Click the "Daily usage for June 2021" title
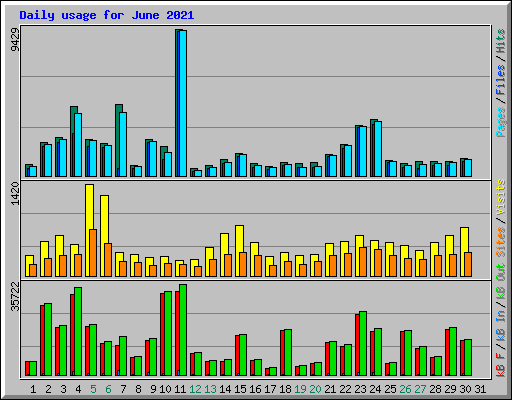 click(106, 16)
